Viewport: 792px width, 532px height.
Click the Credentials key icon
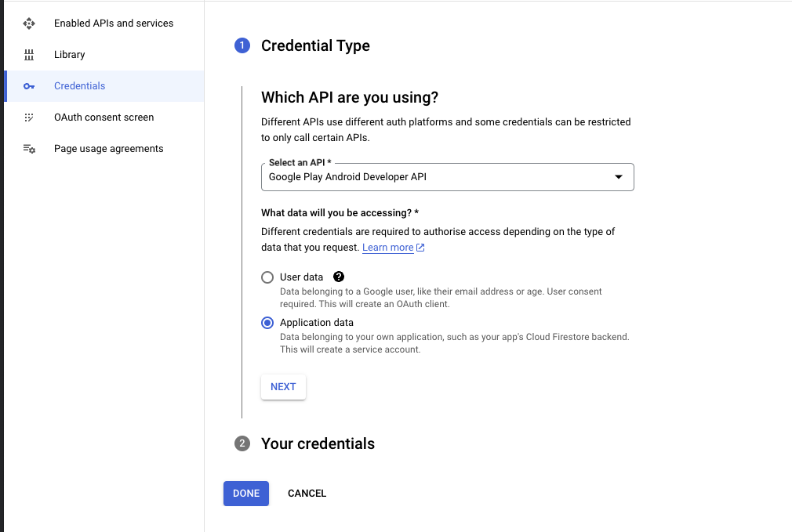29,86
